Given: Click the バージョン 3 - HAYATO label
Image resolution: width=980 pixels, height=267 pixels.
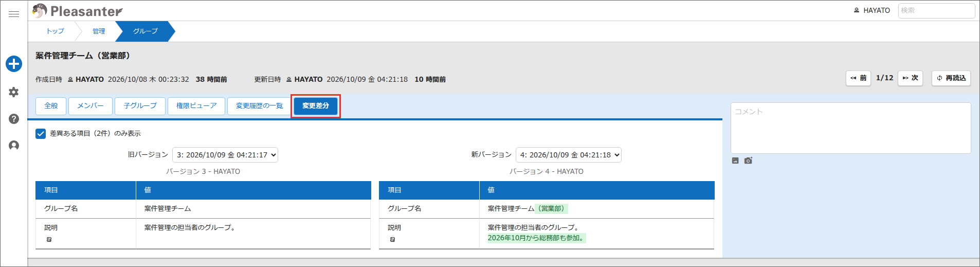Looking at the screenshot, I should [x=203, y=172].
